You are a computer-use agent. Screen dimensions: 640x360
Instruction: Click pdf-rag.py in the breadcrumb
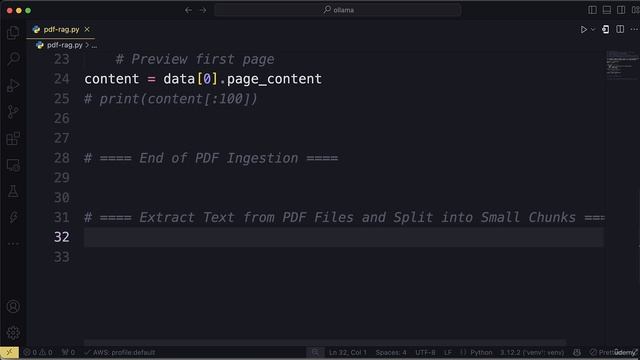(x=64, y=45)
